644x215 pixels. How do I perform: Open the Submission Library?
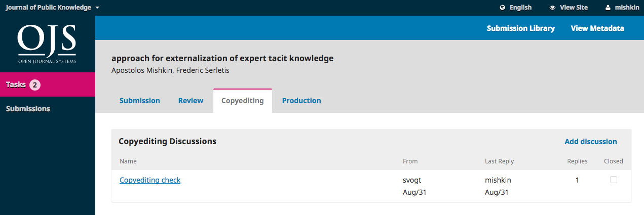(521, 28)
